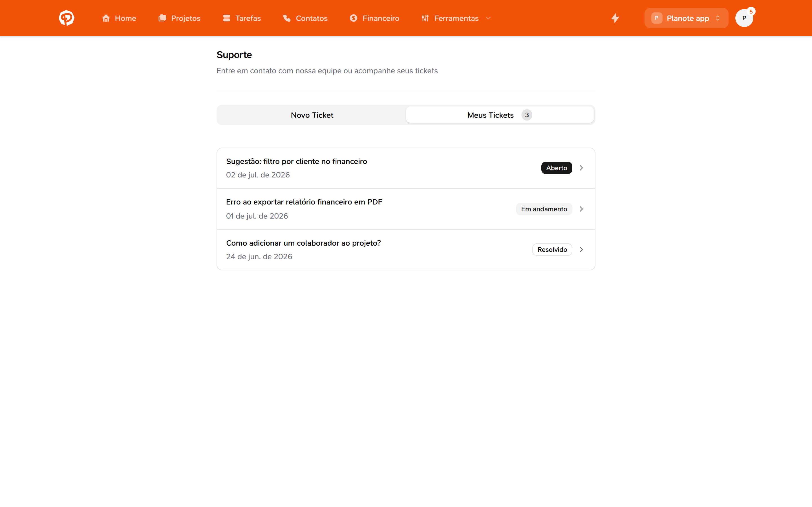
Task: Click the Contatos phone icon
Action: click(x=287, y=18)
